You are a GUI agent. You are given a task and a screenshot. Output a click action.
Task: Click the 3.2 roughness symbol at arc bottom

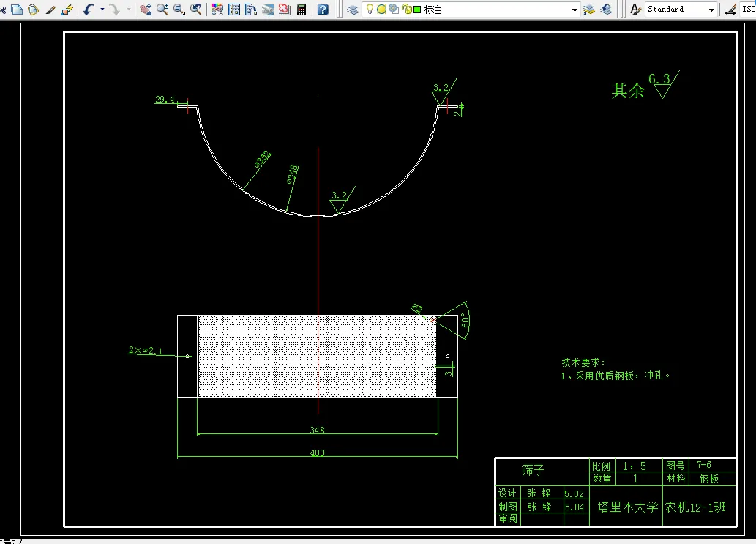pyautogui.click(x=340, y=200)
